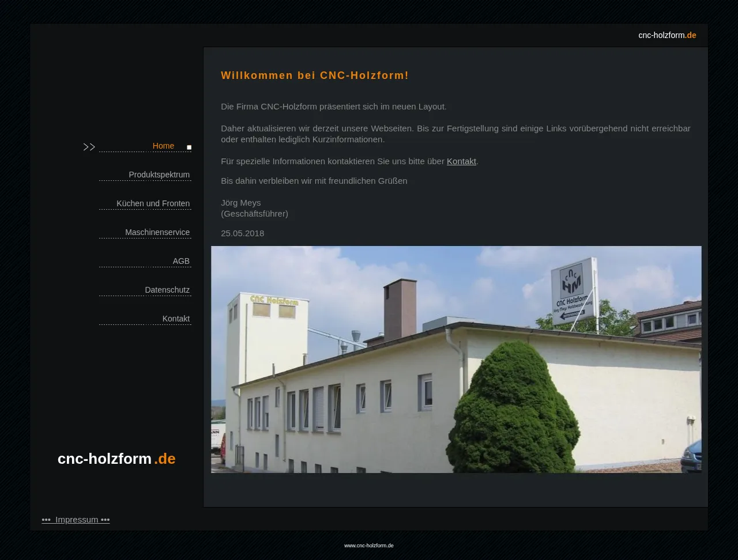Click the Willkommen bei CNC-Holzform heading
738x560 pixels.
315,75
